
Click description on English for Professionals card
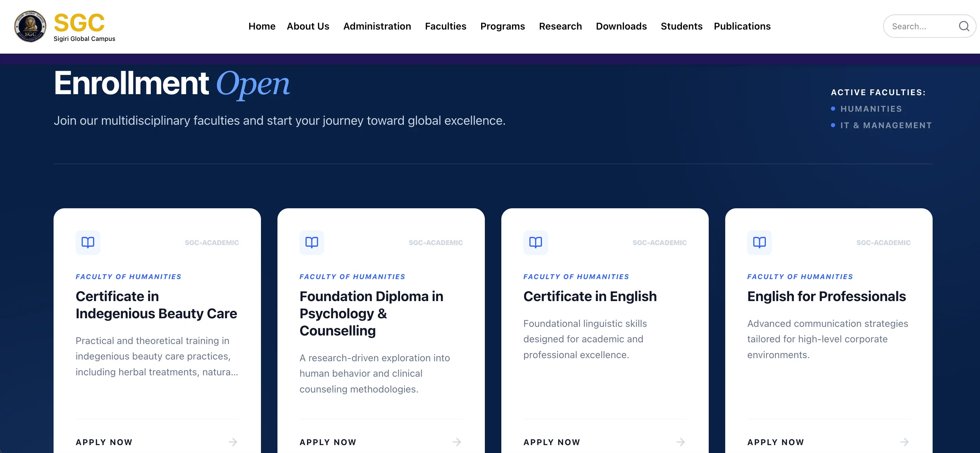point(828,339)
